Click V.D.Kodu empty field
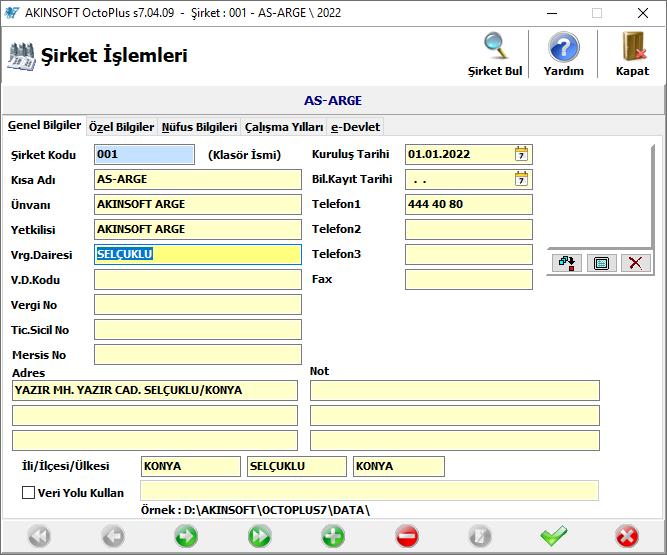Image resolution: width=667 pixels, height=555 pixels. [x=198, y=279]
